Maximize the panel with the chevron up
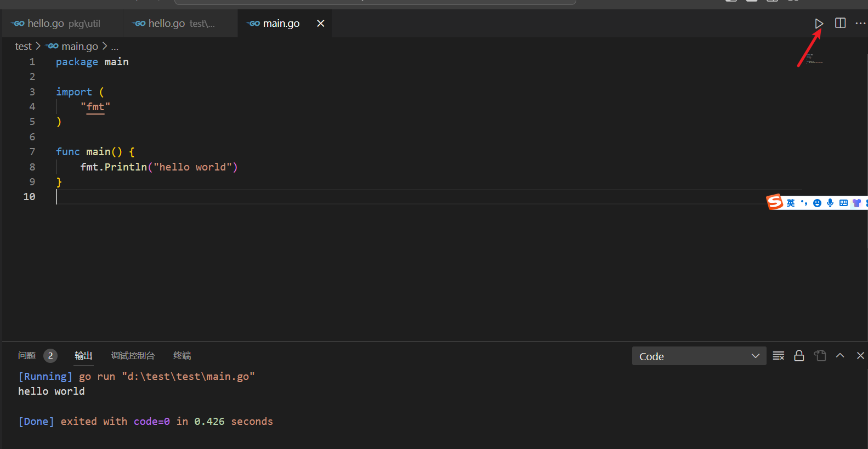The image size is (868, 449). coord(840,356)
